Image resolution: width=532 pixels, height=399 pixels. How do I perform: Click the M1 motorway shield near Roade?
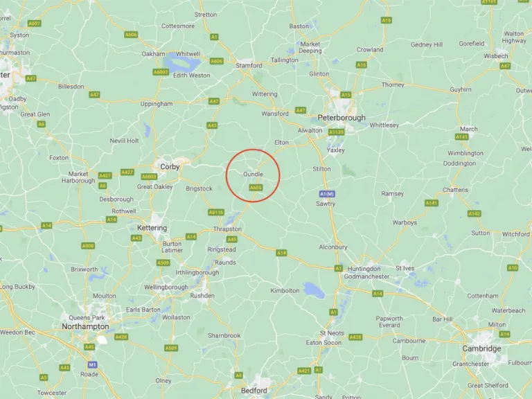click(x=92, y=364)
